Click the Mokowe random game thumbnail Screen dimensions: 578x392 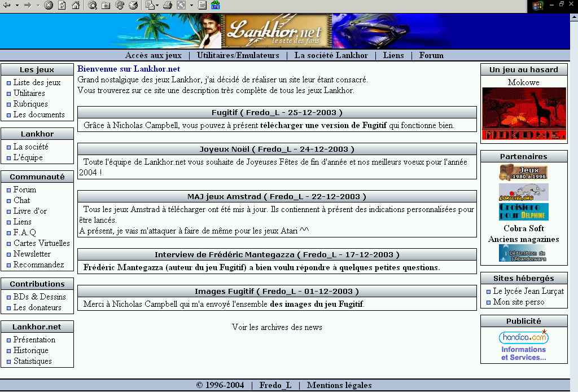pyautogui.click(x=523, y=114)
